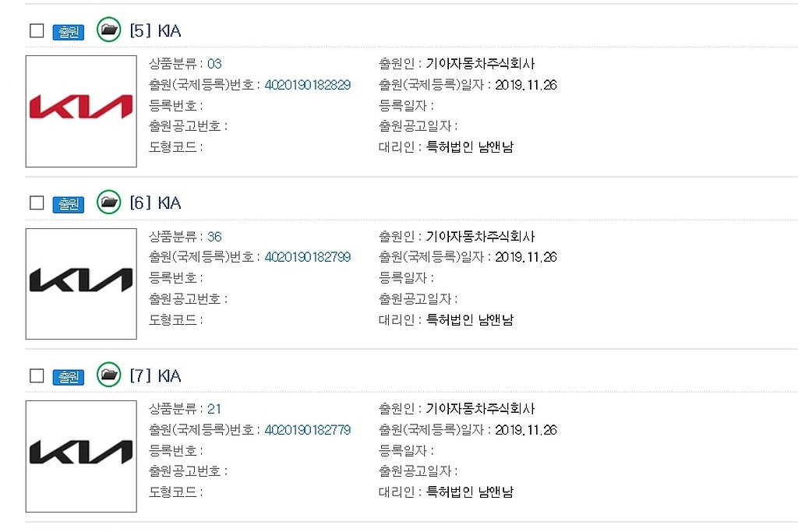Click the blue 출원 status badge on entry [6]
Viewport: 798px width, 532px height.
click(69, 204)
